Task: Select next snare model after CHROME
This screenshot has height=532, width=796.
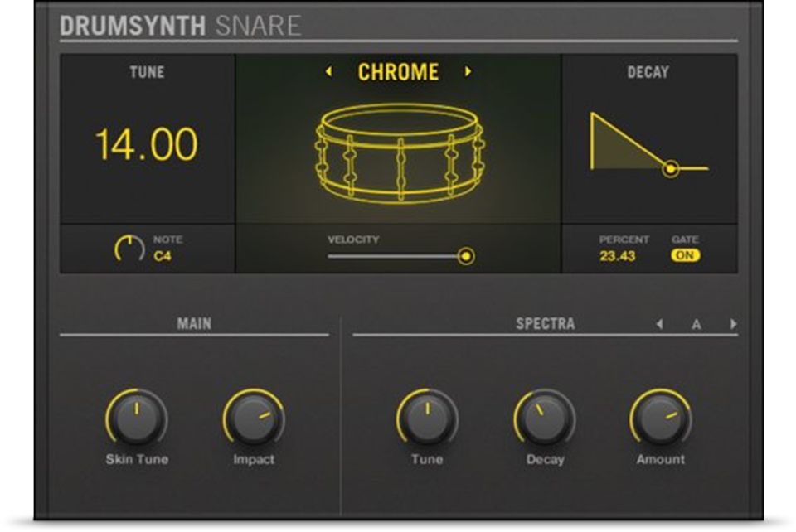Action: (468, 72)
